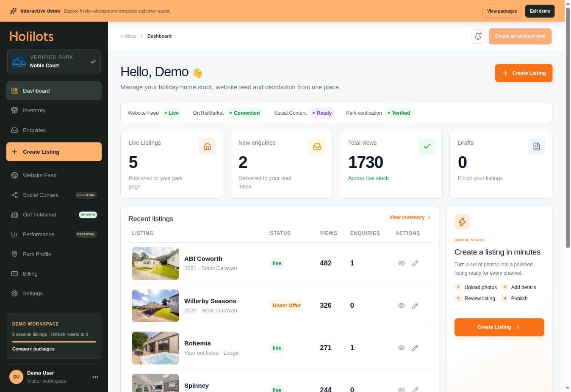571x392 pixels.
Task: Click the Hololots logo
Action: click(x=31, y=36)
